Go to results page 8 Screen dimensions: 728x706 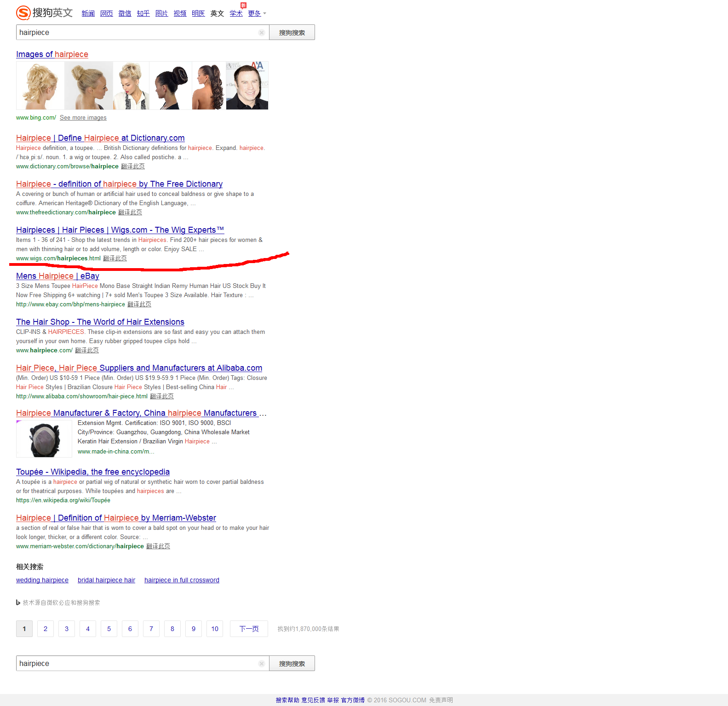click(172, 629)
